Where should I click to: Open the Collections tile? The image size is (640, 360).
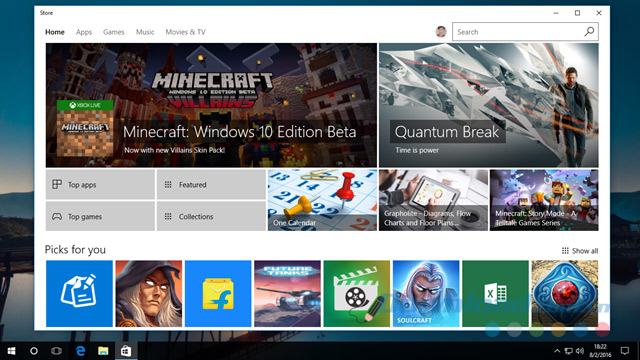pyautogui.click(x=211, y=216)
